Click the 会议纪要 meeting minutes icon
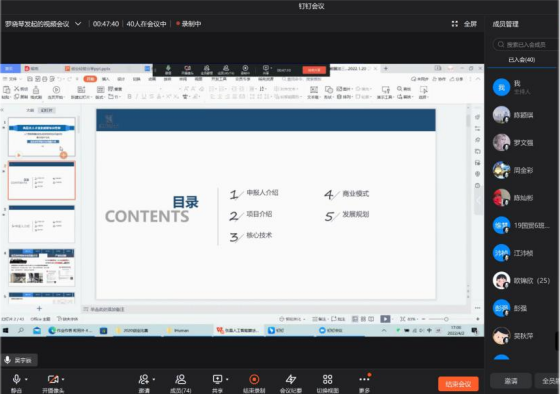Image resolution: width=560 pixels, height=394 pixels. [x=291, y=379]
